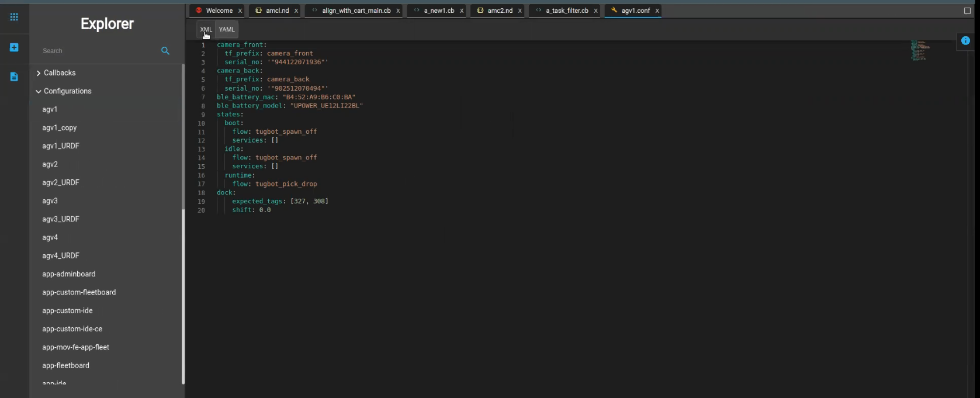Image resolution: width=980 pixels, height=398 pixels.
Task: Open the agv1 configuration
Action: coord(50,109)
